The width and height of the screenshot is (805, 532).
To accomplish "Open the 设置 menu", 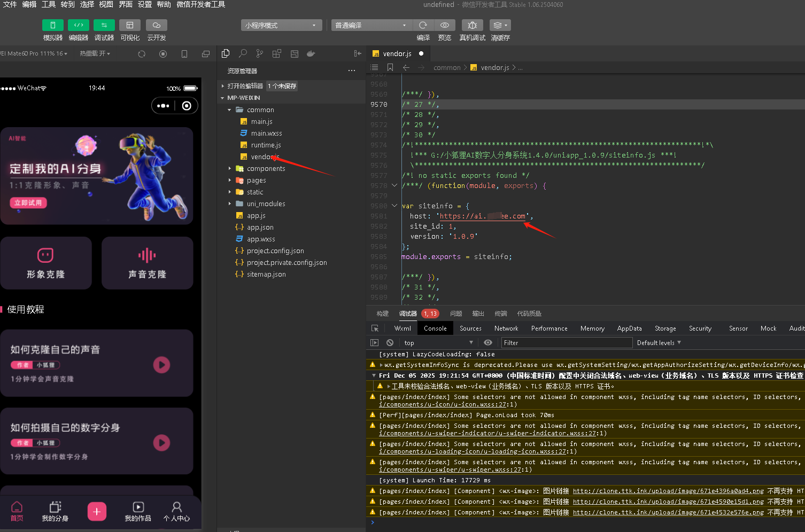I will [x=145, y=4].
